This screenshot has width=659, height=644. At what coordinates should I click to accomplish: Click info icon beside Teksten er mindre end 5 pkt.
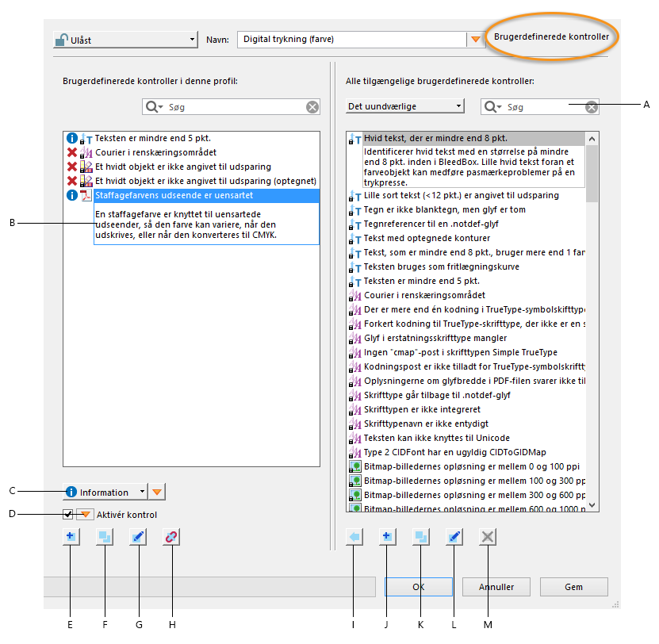72,138
